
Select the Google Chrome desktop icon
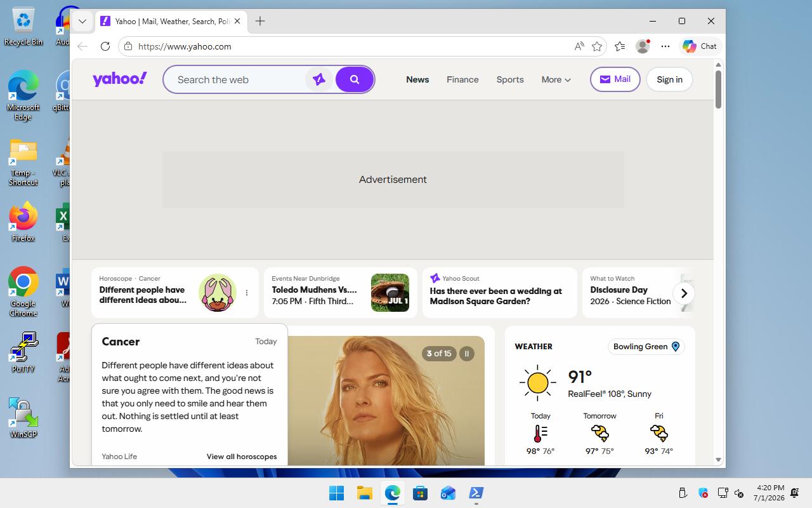pyautogui.click(x=23, y=291)
